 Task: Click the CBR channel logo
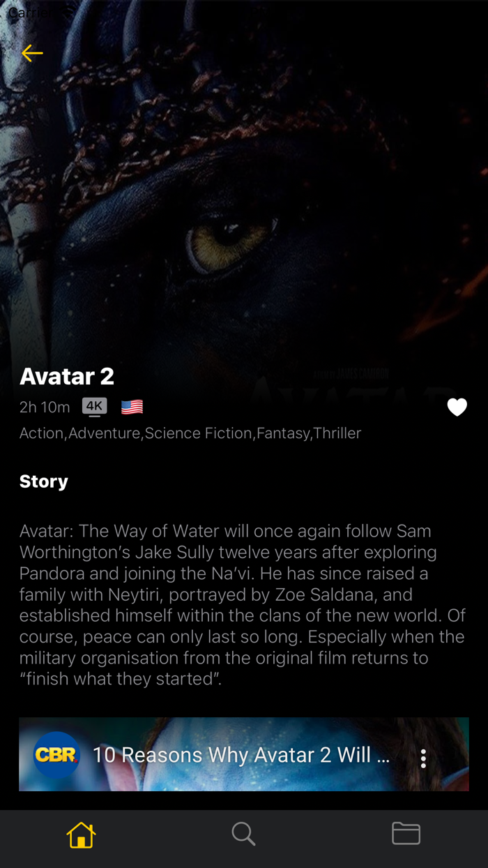point(56,755)
